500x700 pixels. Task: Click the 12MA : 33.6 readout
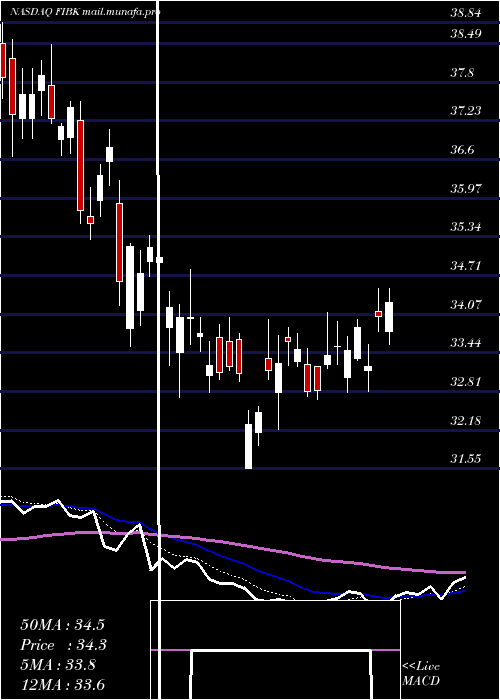pos(62,685)
